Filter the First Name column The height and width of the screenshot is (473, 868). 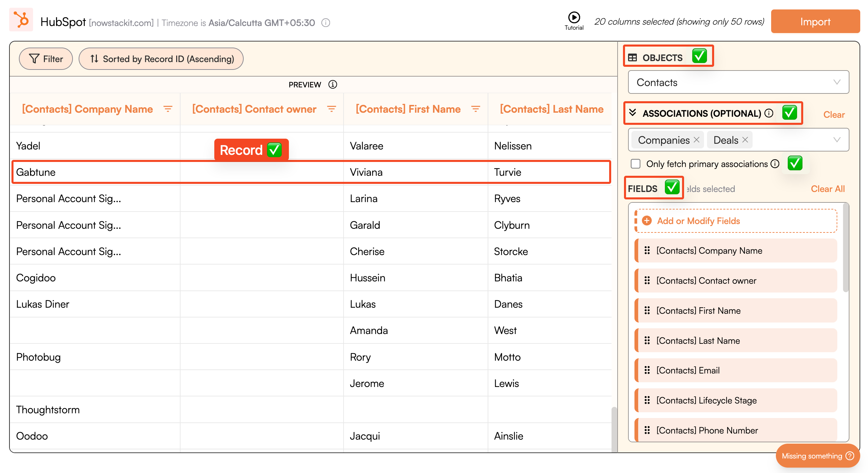(476, 109)
